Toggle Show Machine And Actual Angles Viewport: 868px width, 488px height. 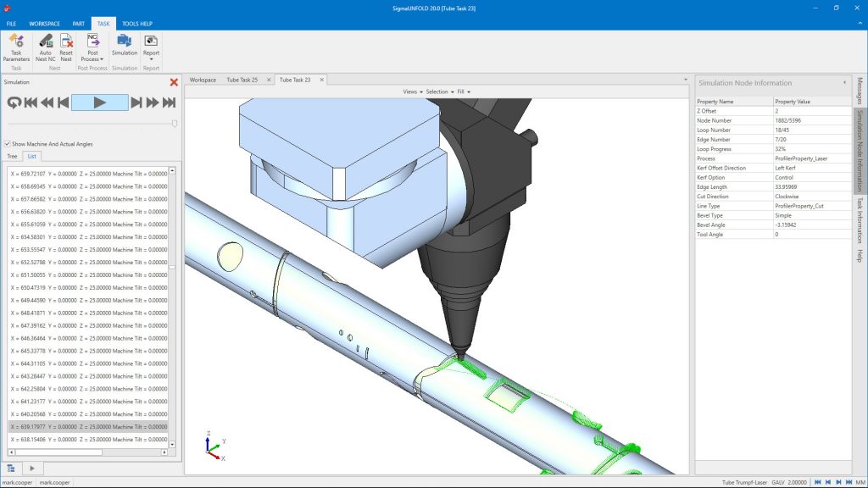[x=8, y=144]
